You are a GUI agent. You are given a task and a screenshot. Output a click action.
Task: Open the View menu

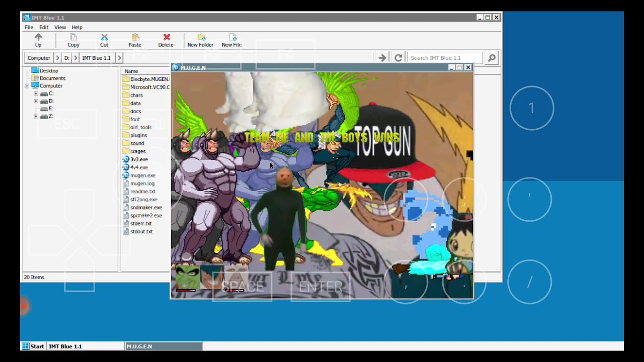[x=60, y=27]
